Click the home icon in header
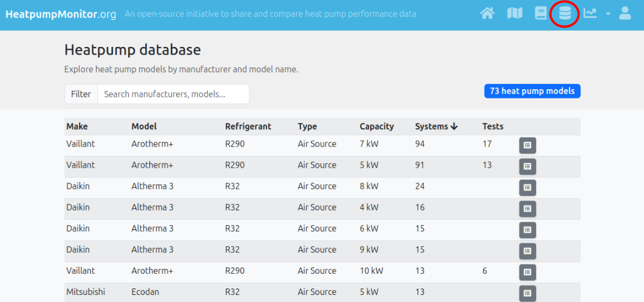This screenshot has width=644, height=302. 487,13
